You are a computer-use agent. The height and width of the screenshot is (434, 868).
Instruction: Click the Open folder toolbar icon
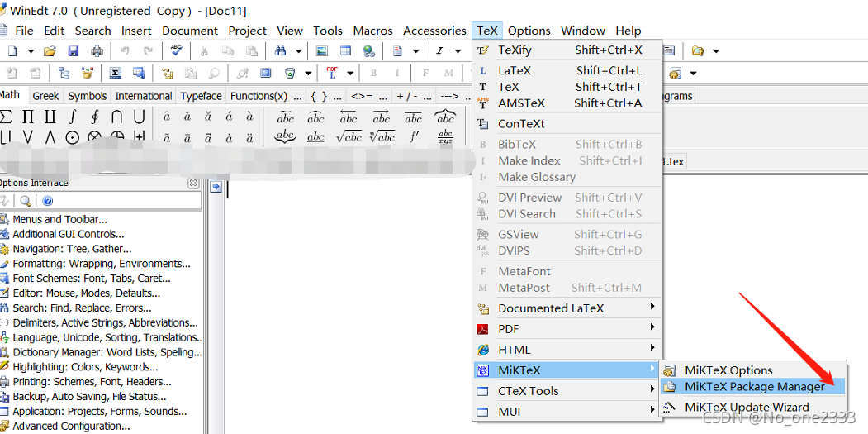[x=50, y=51]
